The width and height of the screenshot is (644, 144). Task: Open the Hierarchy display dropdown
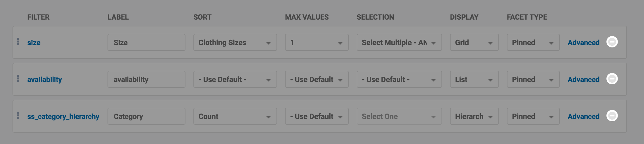(x=474, y=116)
